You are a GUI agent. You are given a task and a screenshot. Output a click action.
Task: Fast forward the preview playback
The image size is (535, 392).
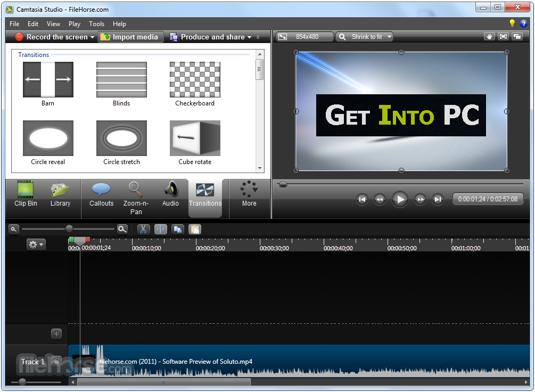tap(420, 199)
